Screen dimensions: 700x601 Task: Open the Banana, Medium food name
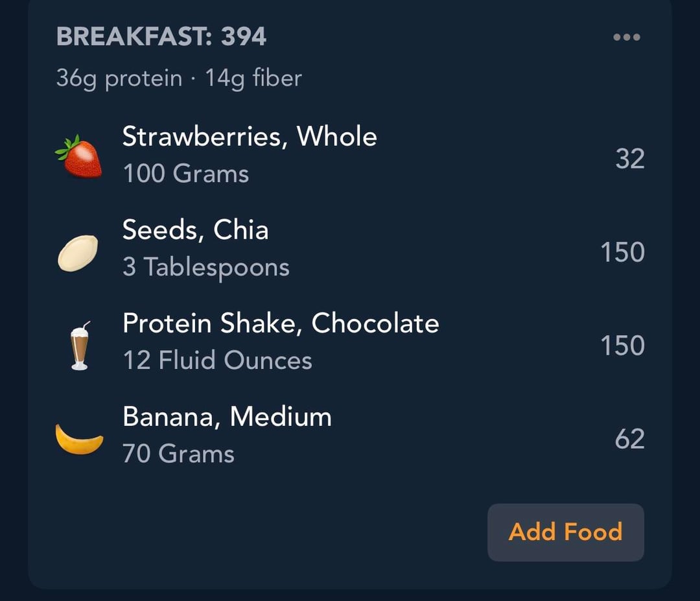point(227,417)
